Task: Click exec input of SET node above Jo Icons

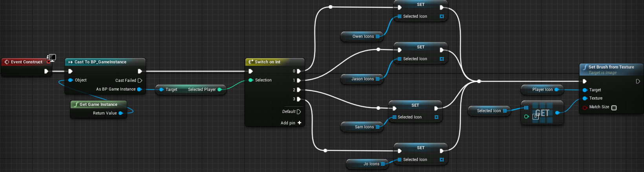Action: tap(400, 151)
